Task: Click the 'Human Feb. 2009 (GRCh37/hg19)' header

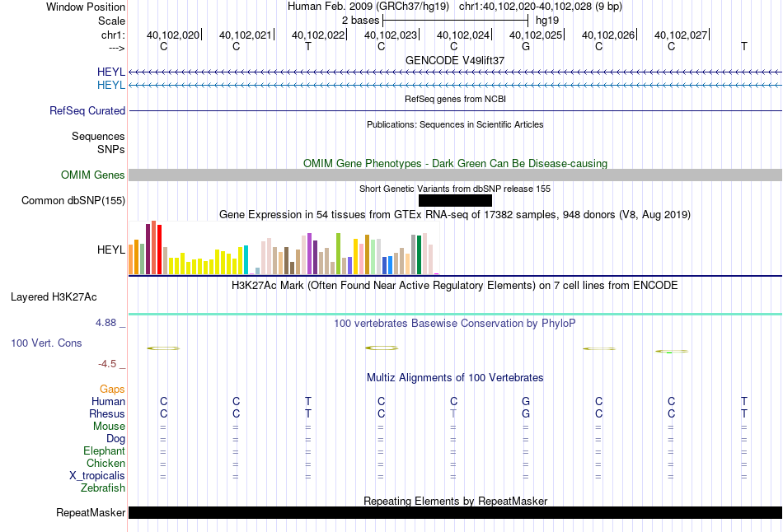Action: pyautogui.click(x=368, y=7)
